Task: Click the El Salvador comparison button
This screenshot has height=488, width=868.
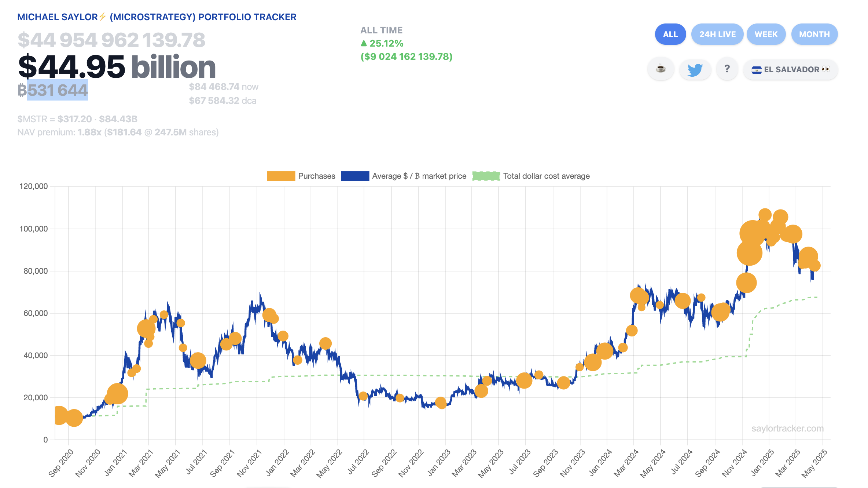Action: point(790,69)
